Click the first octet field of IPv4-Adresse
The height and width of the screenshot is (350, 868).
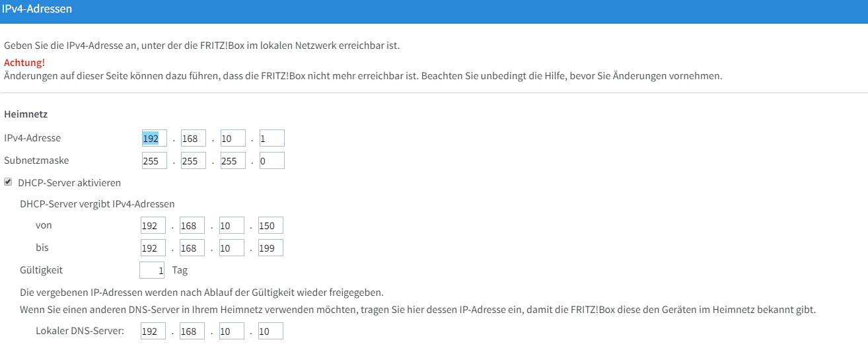pos(154,138)
